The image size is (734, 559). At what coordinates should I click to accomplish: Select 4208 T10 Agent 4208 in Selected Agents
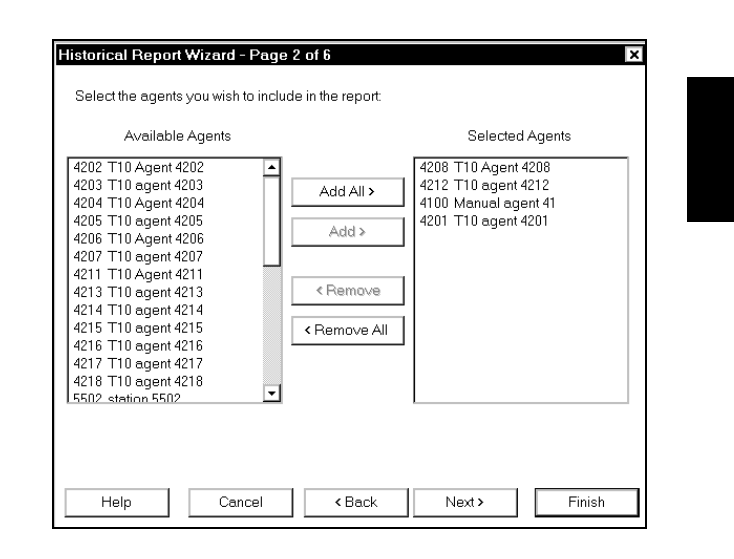pyautogui.click(x=521, y=167)
